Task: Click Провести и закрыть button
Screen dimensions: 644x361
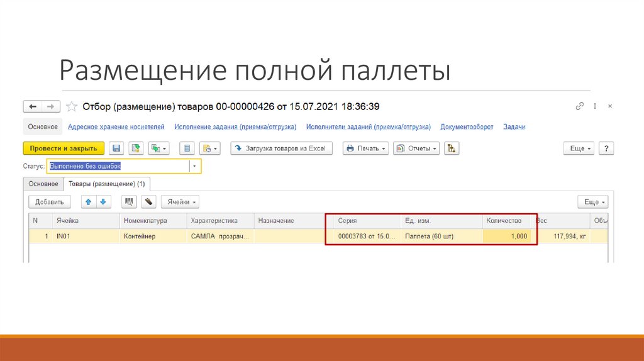Action: pos(64,148)
